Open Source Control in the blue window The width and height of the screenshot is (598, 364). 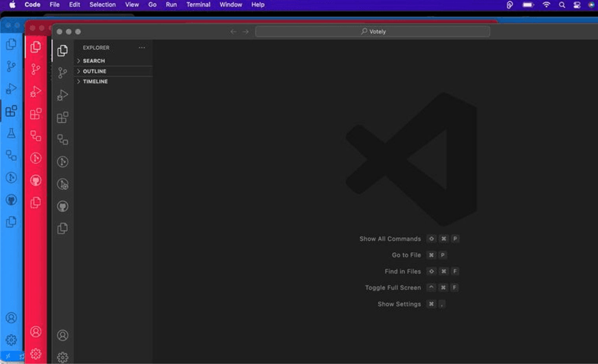tap(11, 67)
